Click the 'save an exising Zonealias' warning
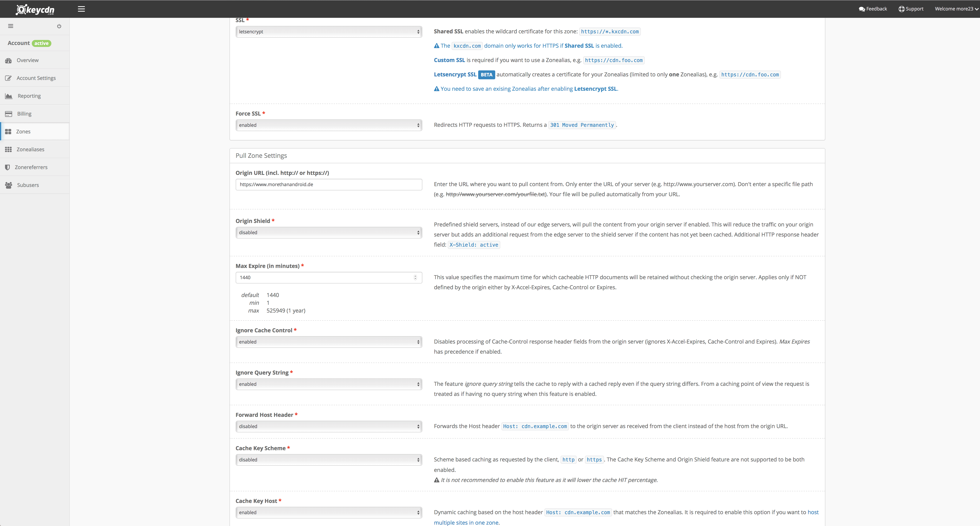The height and width of the screenshot is (526, 980). pyautogui.click(x=526, y=89)
